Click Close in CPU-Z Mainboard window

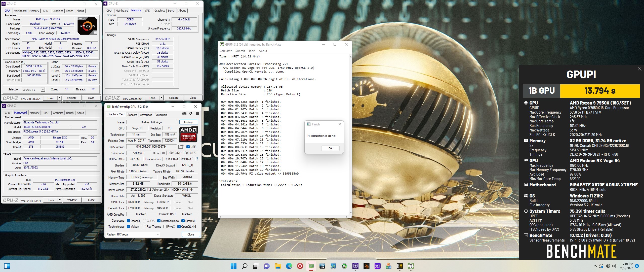pyautogui.click(x=91, y=200)
